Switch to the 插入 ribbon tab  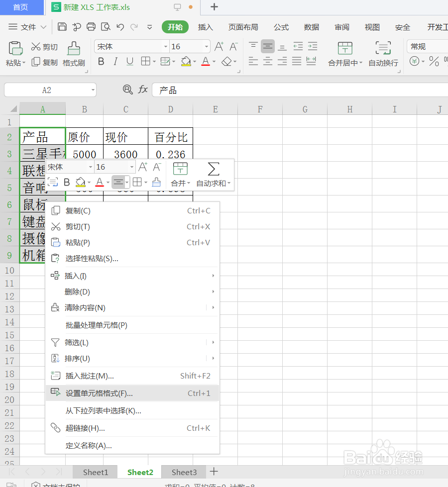tap(205, 27)
